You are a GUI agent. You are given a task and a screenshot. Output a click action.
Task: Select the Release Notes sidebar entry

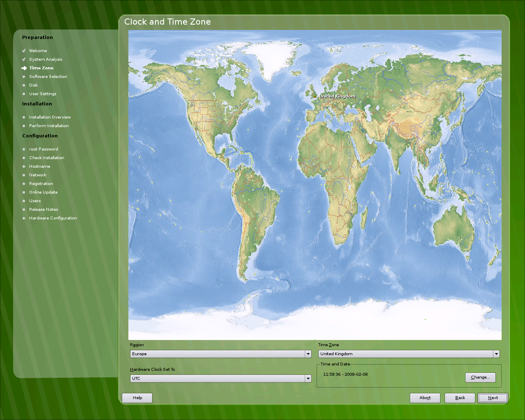click(43, 210)
